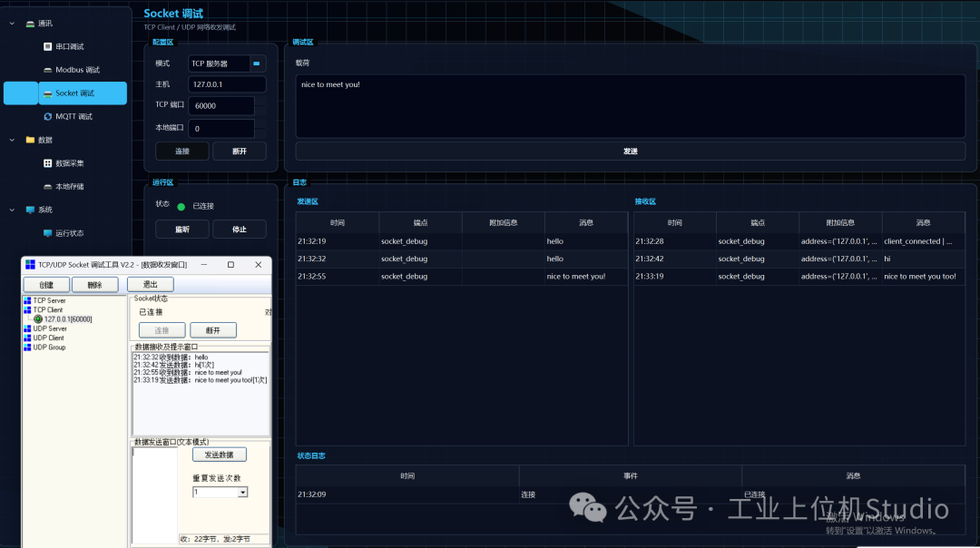The image size is (980, 548).
Task: Click the 监听 button
Action: (x=181, y=230)
